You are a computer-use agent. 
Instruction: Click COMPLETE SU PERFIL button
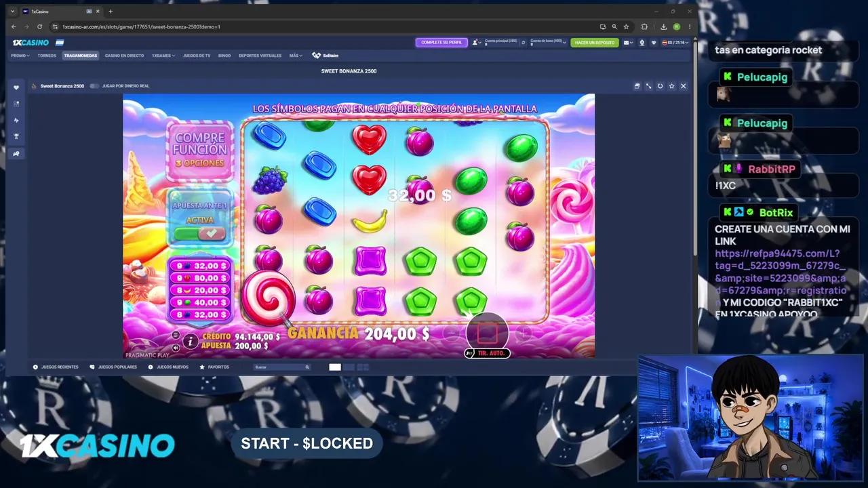click(441, 43)
